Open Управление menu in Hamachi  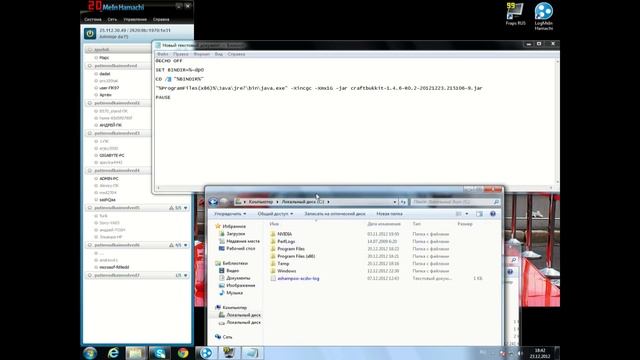[x=135, y=19]
